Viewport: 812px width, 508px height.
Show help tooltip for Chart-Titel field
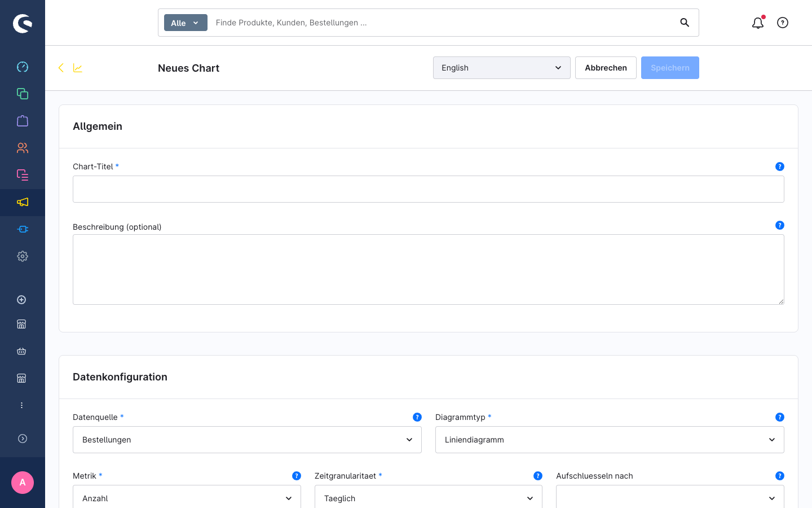click(780, 167)
